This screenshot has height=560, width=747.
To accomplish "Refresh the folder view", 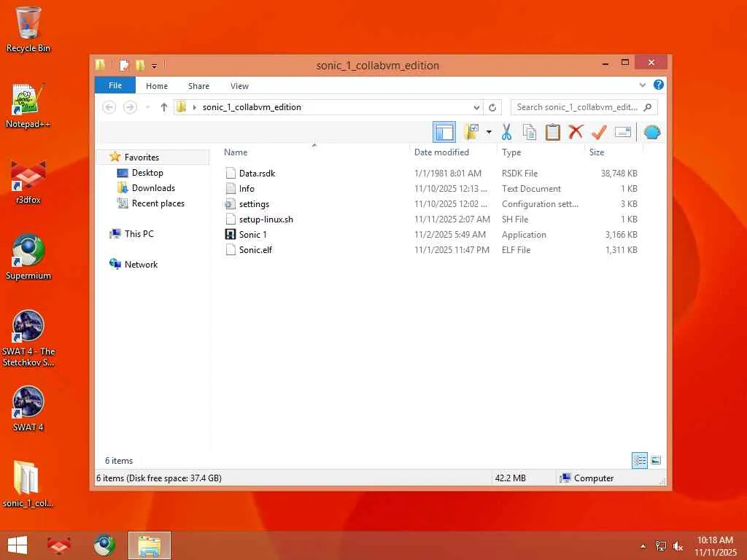I will pyautogui.click(x=492, y=107).
